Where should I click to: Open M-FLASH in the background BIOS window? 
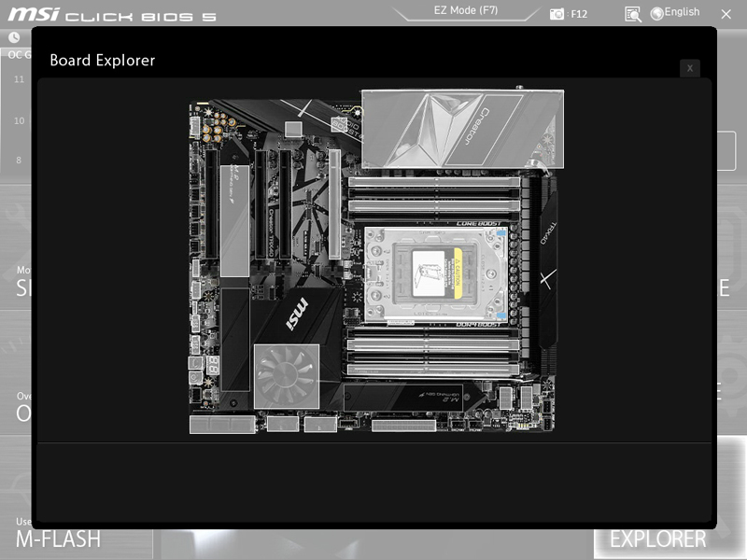58,539
